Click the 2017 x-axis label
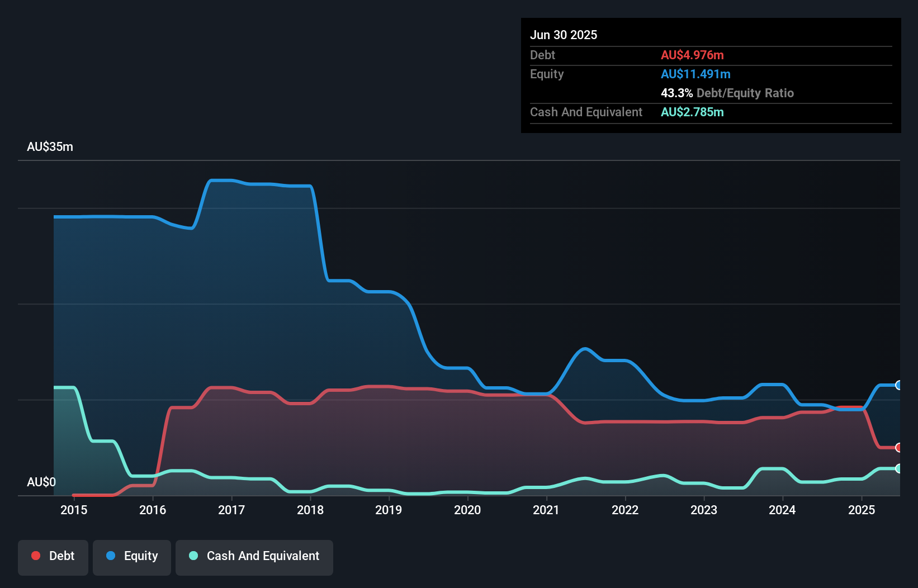The image size is (918, 588). [x=231, y=510]
